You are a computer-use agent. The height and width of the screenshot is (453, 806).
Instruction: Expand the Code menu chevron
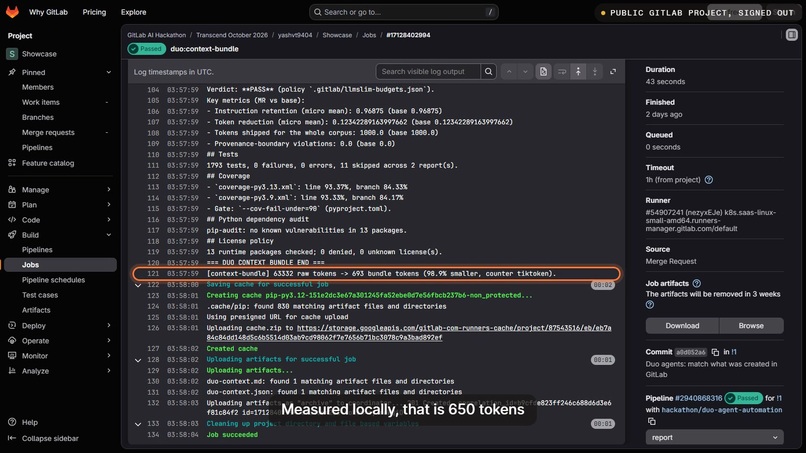[x=108, y=220]
